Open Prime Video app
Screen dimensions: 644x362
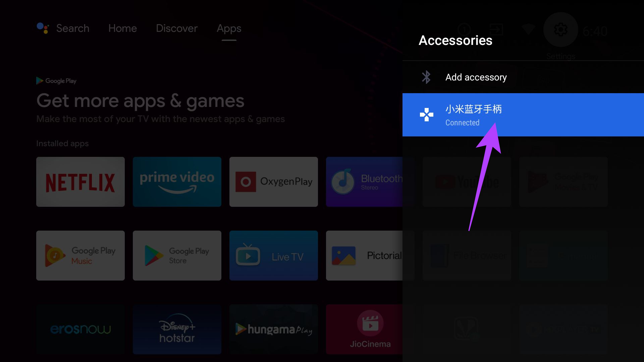click(x=177, y=181)
